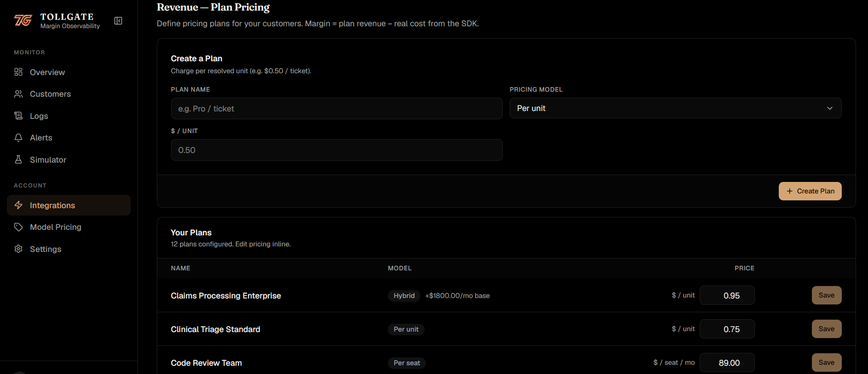Click the Tollgate logo icon
This screenshot has height=374, width=868.
23,20
